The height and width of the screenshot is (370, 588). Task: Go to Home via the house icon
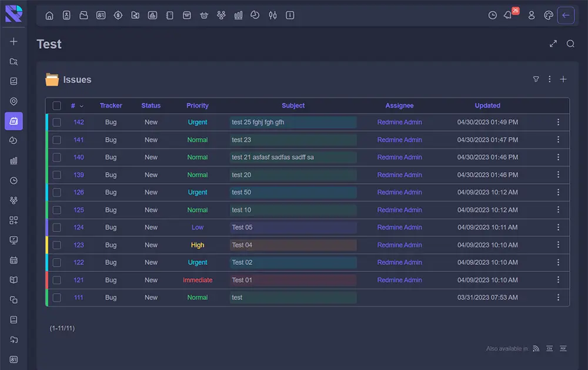49,15
